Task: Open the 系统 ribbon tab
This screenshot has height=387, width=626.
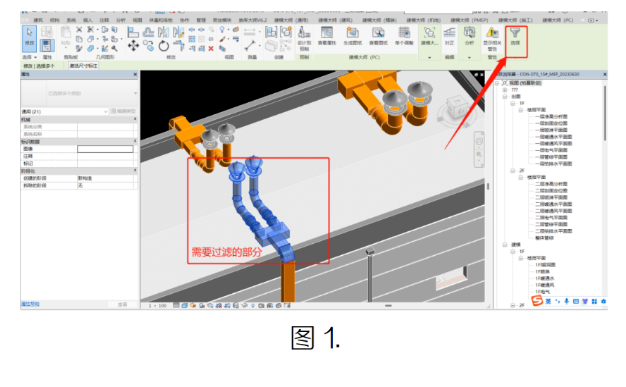Action: coord(71,20)
